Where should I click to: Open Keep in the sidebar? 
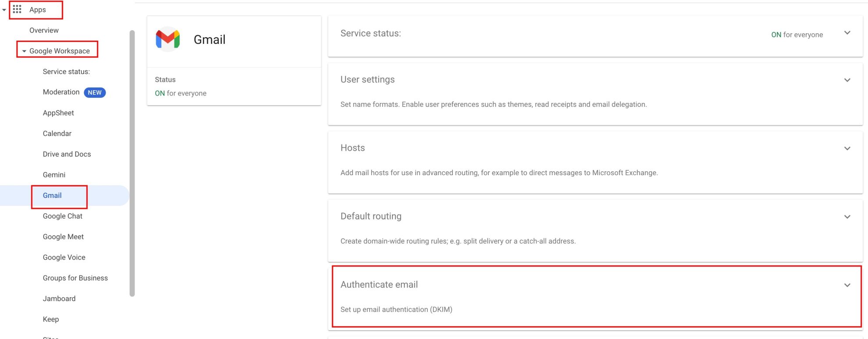coord(51,319)
